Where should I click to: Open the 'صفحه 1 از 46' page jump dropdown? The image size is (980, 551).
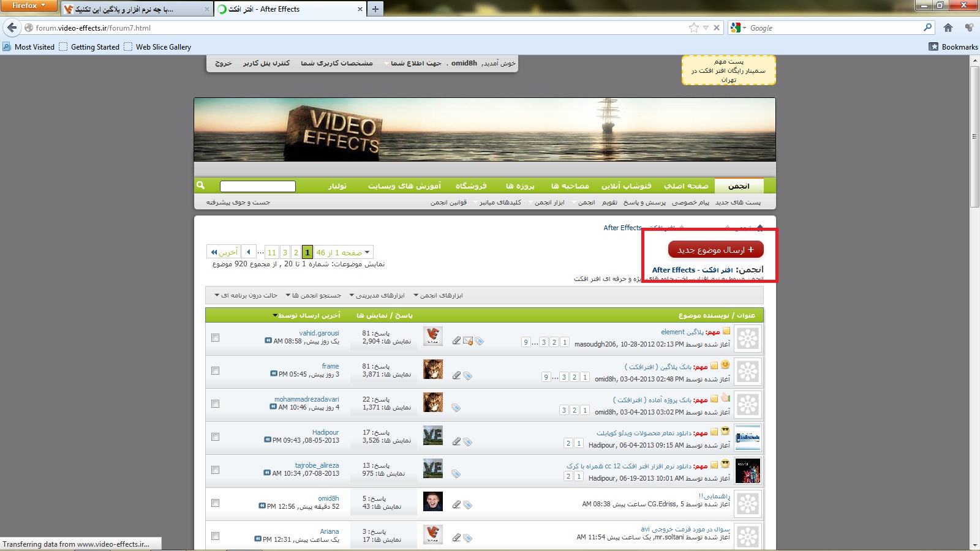[x=343, y=252]
